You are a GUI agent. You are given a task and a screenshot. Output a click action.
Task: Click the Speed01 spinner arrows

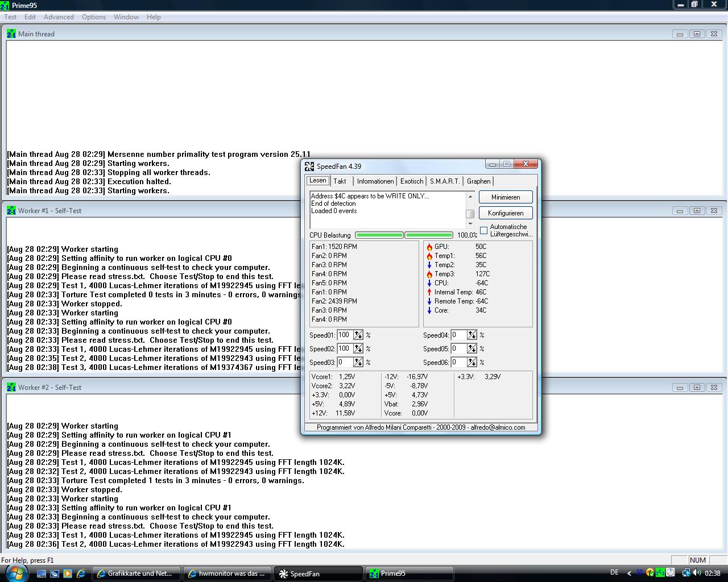pos(358,335)
